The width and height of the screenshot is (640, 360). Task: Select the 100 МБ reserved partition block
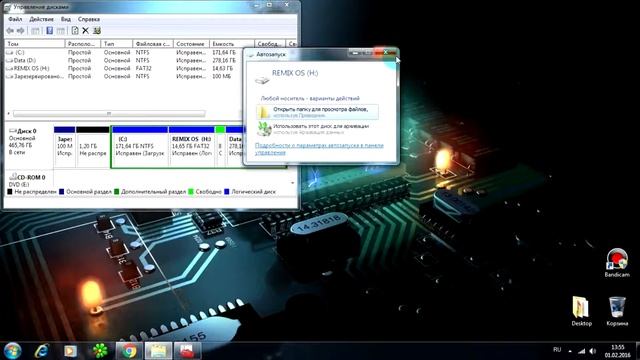pos(64,147)
